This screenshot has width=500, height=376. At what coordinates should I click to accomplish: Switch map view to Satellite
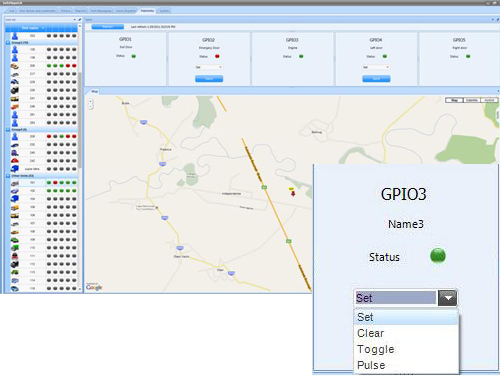[x=472, y=100]
